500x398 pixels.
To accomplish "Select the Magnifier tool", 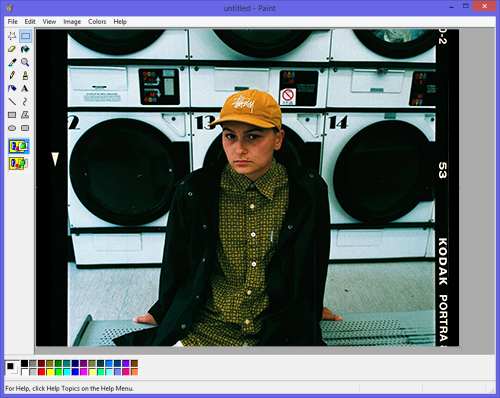I will tap(25, 62).
